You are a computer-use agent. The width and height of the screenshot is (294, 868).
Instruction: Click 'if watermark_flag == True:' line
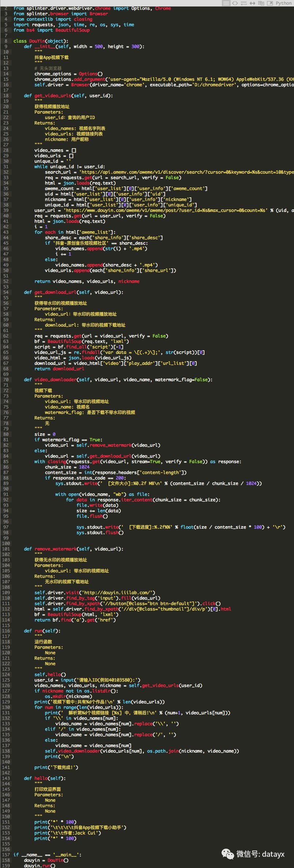[x=68, y=440]
